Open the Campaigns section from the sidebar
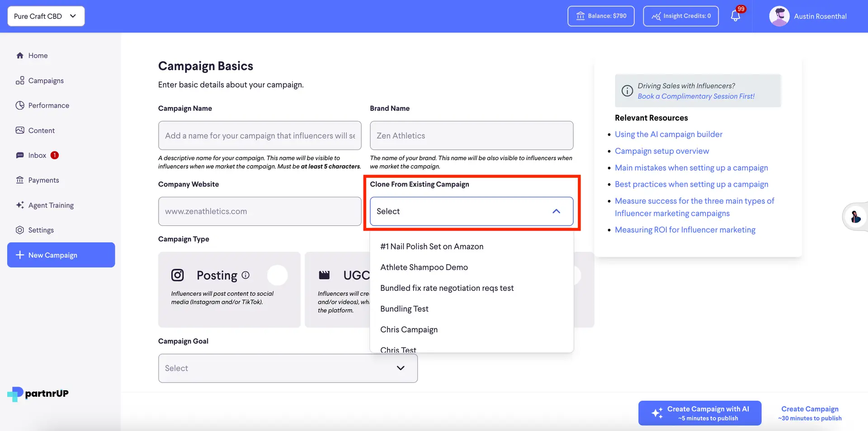This screenshot has width=868, height=431. coord(20,81)
